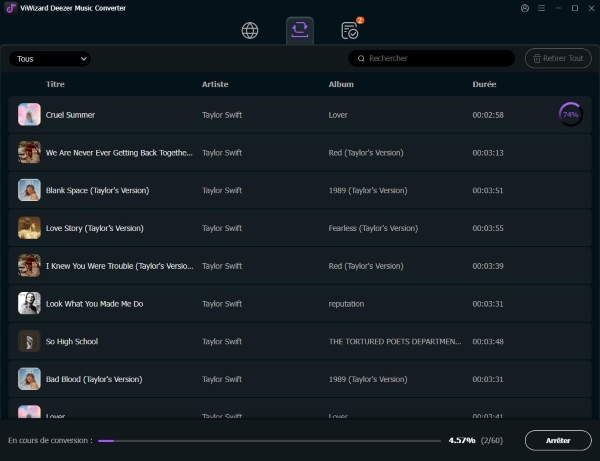The width and height of the screenshot is (600, 461).
Task: Click Taylor Swift artist in So High School row
Action: coord(222,342)
